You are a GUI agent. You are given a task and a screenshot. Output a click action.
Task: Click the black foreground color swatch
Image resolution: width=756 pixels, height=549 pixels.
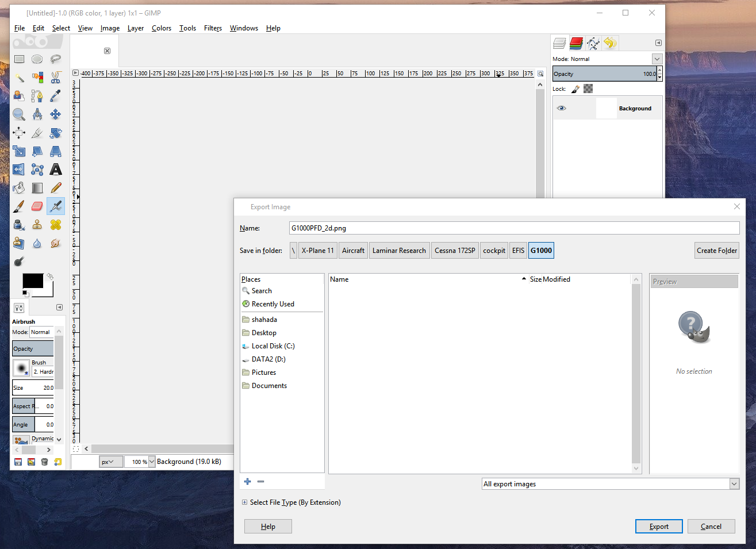coord(32,281)
